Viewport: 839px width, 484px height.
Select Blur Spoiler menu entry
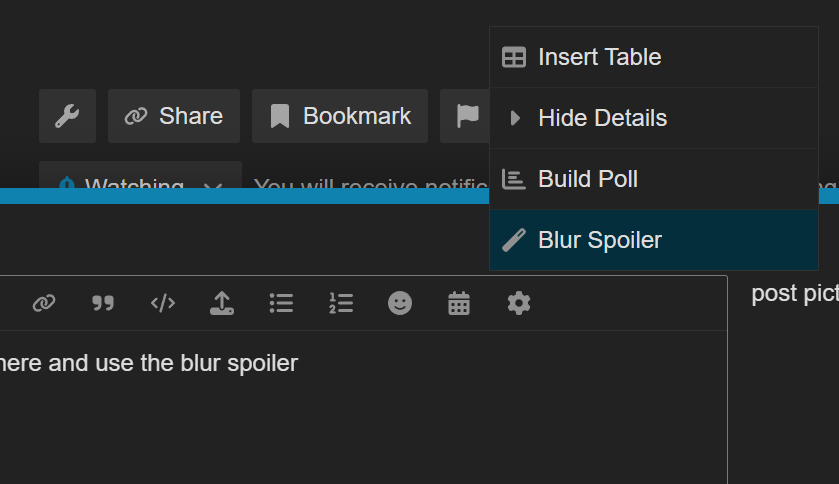(x=654, y=240)
